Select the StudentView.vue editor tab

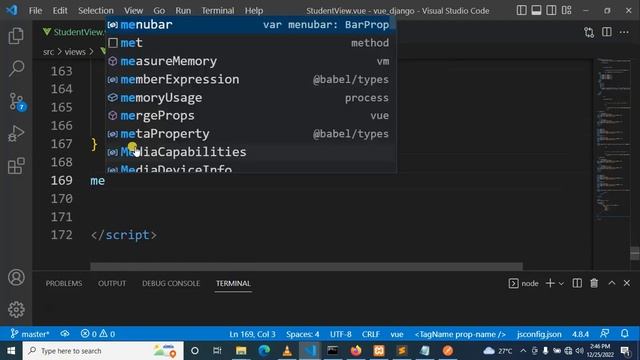pos(73,32)
